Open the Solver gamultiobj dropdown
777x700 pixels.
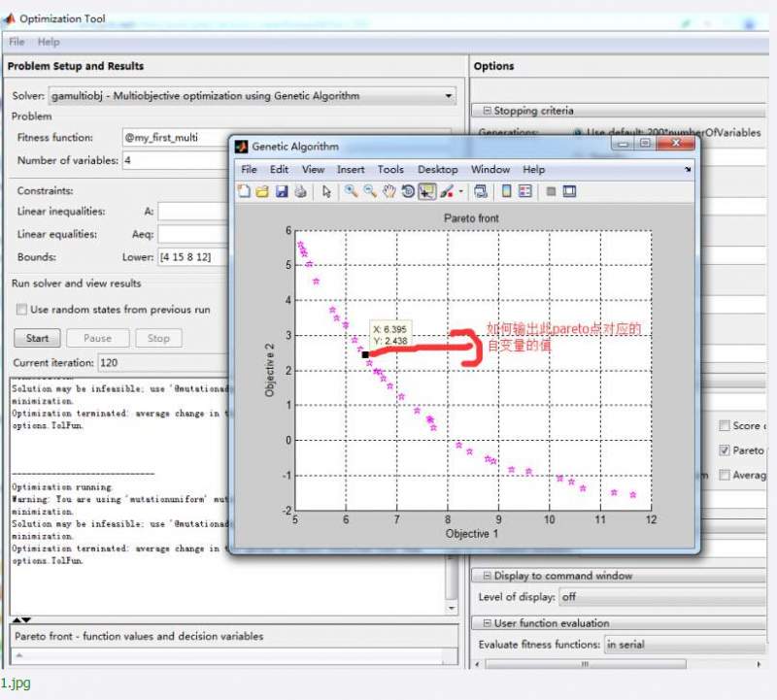(253, 95)
